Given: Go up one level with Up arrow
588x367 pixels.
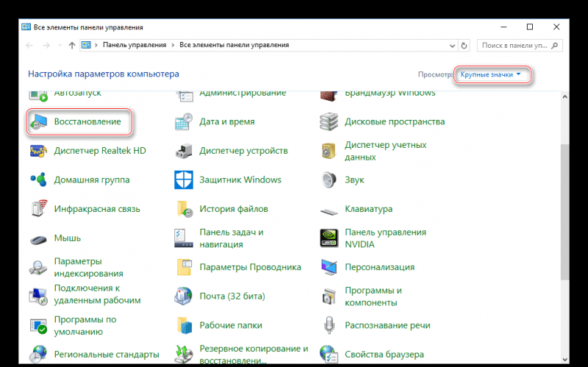Looking at the screenshot, I should [x=71, y=46].
